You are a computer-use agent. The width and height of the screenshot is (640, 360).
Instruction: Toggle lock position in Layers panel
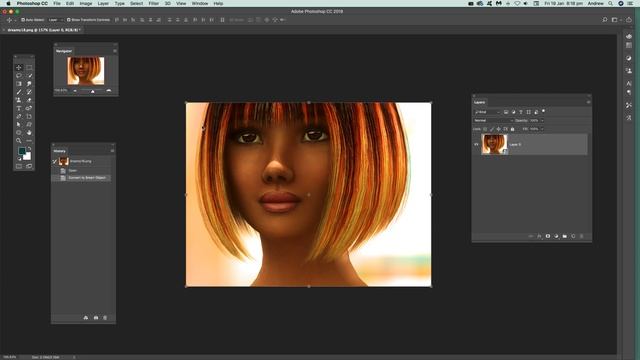point(498,129)
